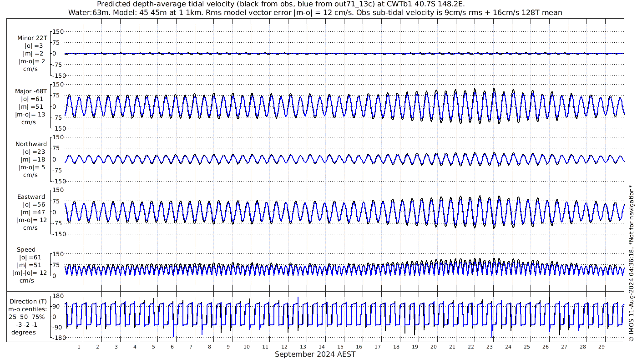Click date tick '3' on the x-axis

coord(116,347)
